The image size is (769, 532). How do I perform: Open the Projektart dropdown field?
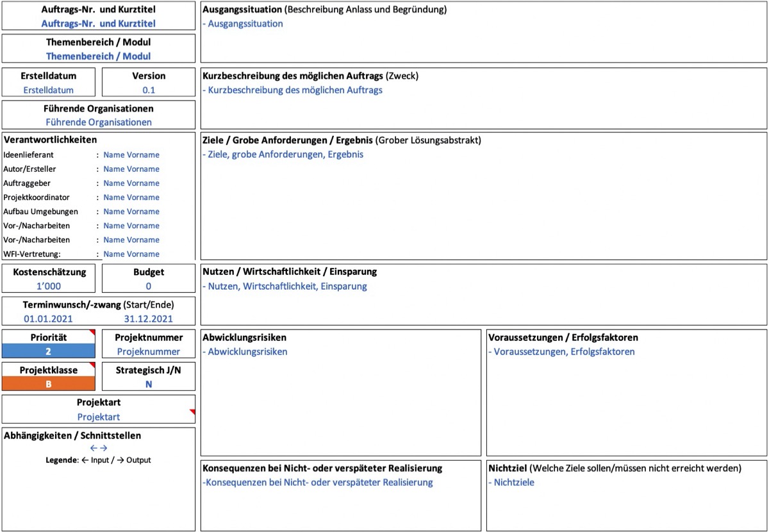99,417
